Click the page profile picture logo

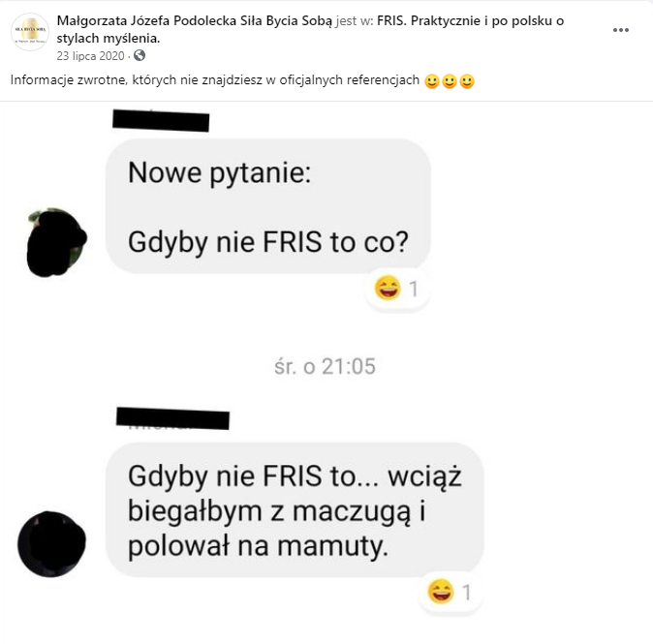(x=30, y=32)
